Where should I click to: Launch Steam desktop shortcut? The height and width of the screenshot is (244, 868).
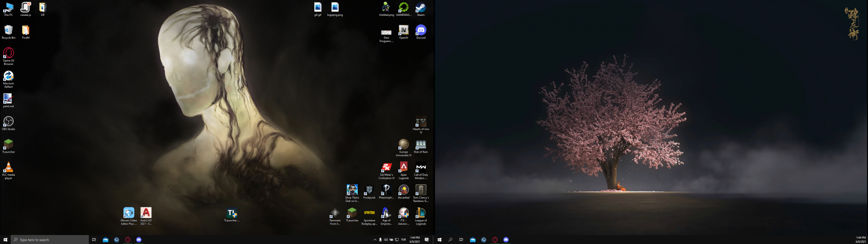[x=421, y=9]
